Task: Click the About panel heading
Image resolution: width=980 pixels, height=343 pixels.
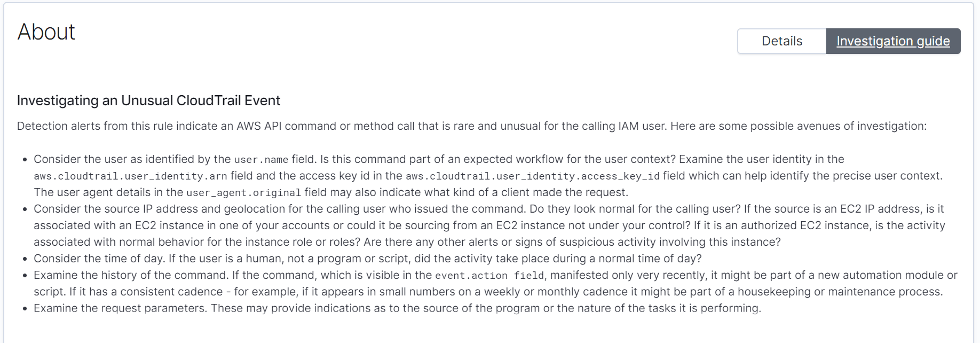Action: click(x=46, y=32)
